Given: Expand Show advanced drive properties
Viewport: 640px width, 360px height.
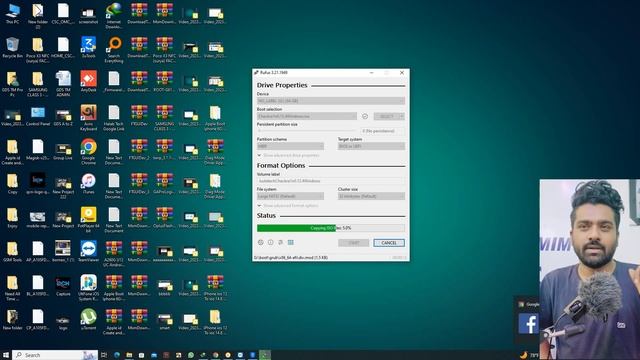Looking at the screenshot, I should click(289, 156).
